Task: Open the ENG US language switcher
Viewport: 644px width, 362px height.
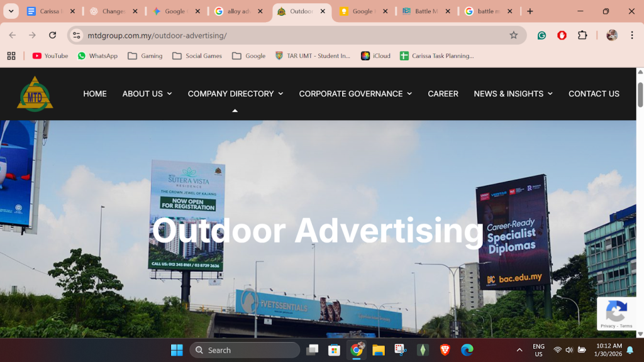Action: pos(538,350)
